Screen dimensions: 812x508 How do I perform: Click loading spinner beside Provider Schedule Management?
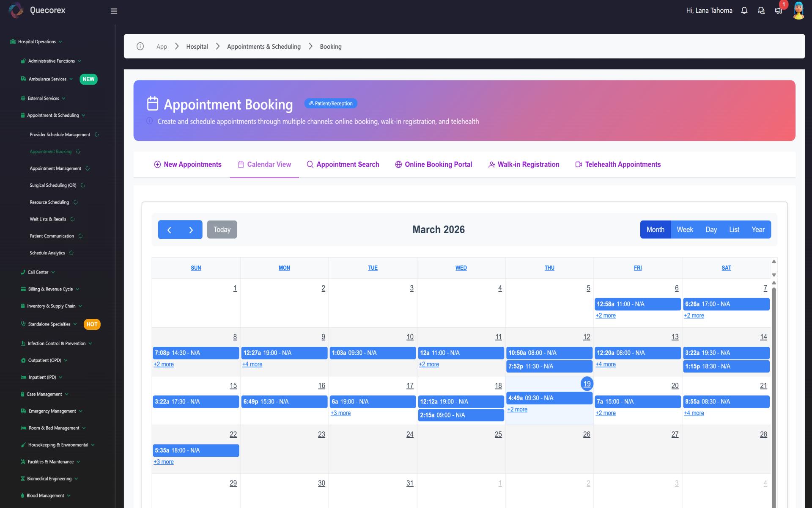(96, 135)
